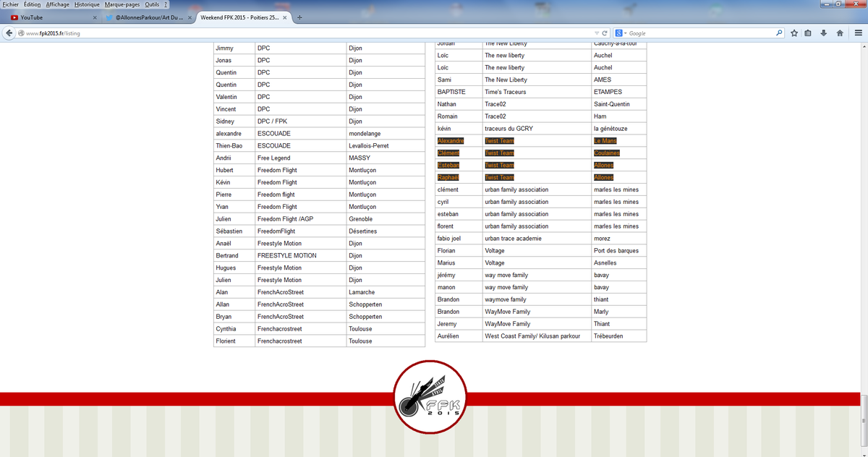Select the cell 'West Coast Family/ Kilusan parkour'
Viewport: 868px width, 457px height.
click(x=537, y=336)
